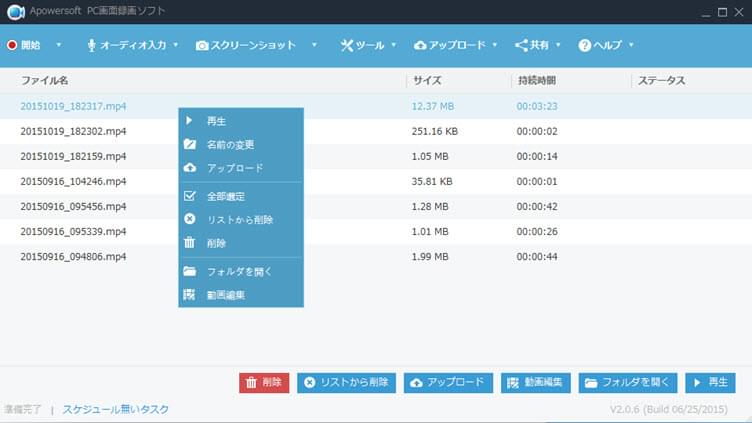Click the bottom 動画編集 button
Image resolution: width=752 pixels, height=423 pixels.
pos(536,383)
